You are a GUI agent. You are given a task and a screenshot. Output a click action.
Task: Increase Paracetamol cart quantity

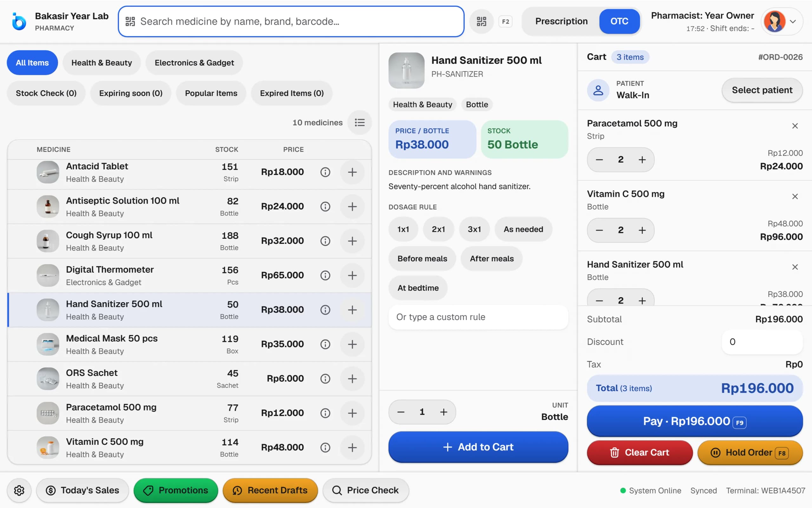642,160
